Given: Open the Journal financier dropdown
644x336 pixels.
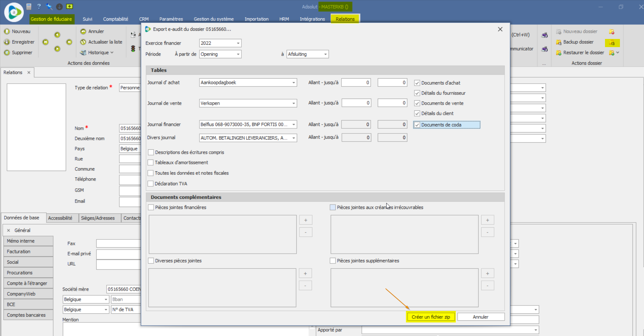Looking at the screenshot, I should point(294,125).
